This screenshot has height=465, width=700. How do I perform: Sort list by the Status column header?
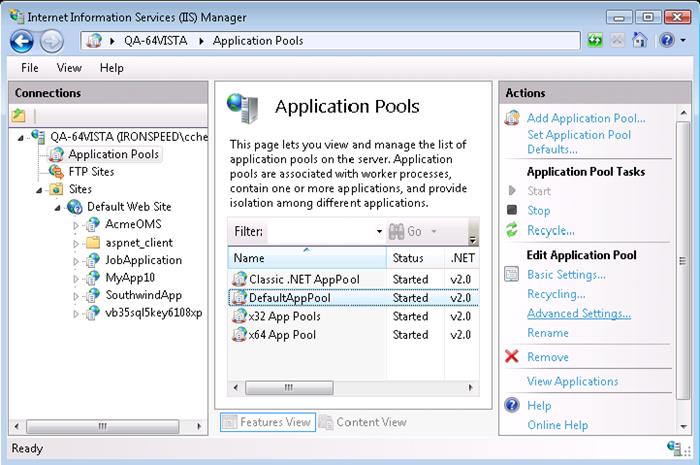click(416, 258)
